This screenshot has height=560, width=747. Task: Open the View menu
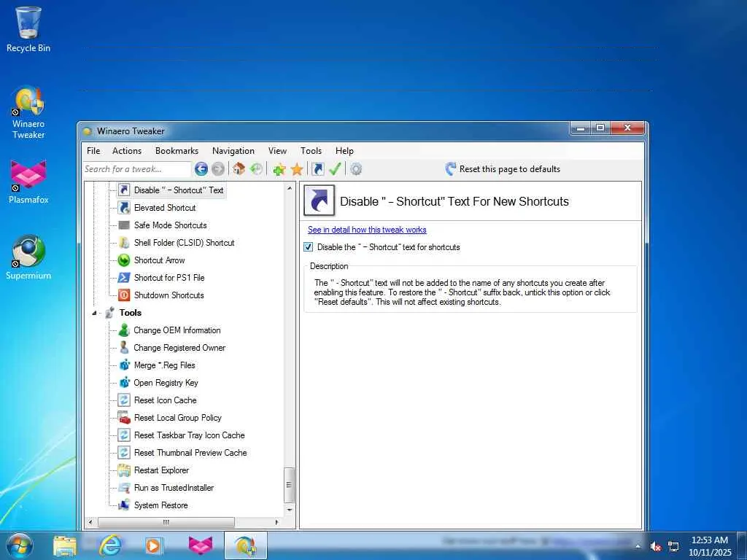point(277,151)
